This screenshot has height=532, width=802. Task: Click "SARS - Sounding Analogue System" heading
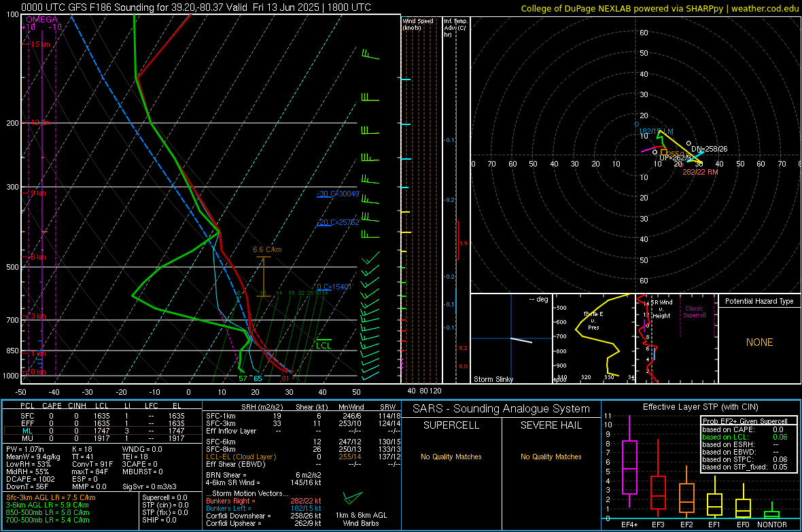coord(502,409)
